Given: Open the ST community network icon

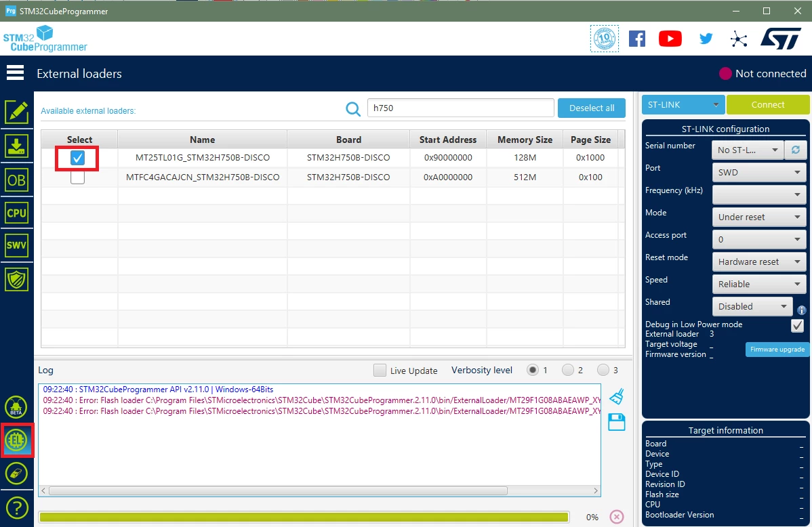Looking at the screenshot, I should point(739,39).
